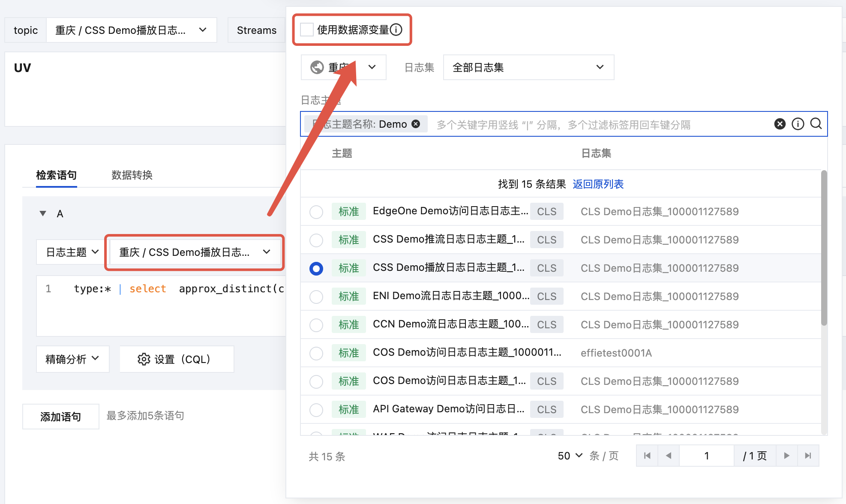This screenshot has width=846, height=504.
Task: Click the 返回原列表 link
Action: point(598,184)
